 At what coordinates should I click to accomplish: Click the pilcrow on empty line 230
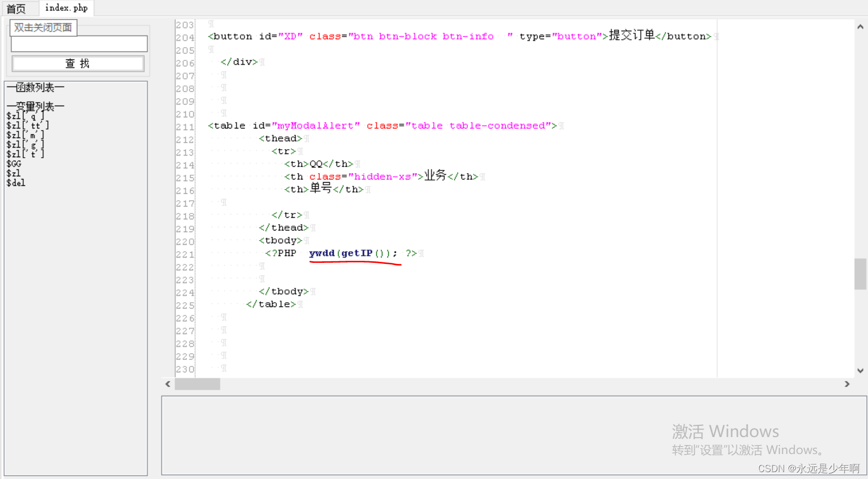tap(223, 368)
